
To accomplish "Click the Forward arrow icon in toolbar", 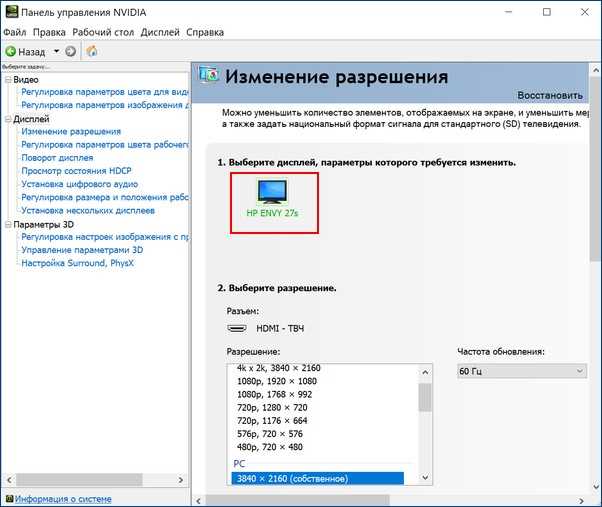I will tap(71, 51).
